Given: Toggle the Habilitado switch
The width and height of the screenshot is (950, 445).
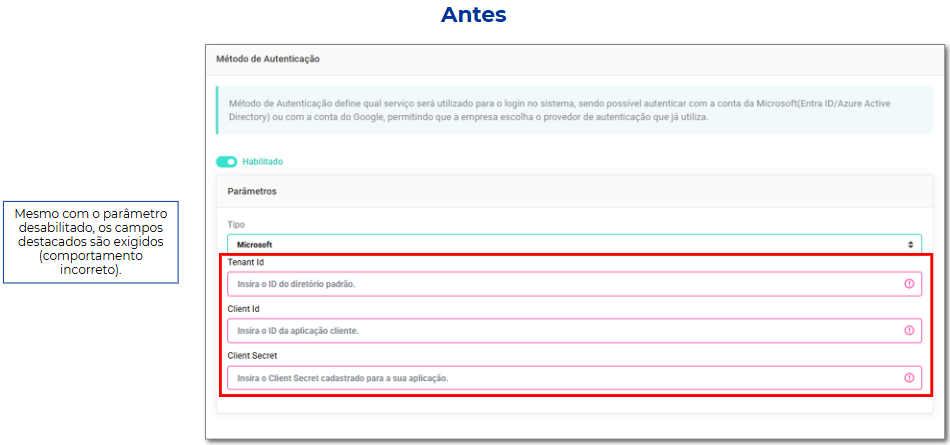Looking at the screenshot, I should (x=226, y=162).
